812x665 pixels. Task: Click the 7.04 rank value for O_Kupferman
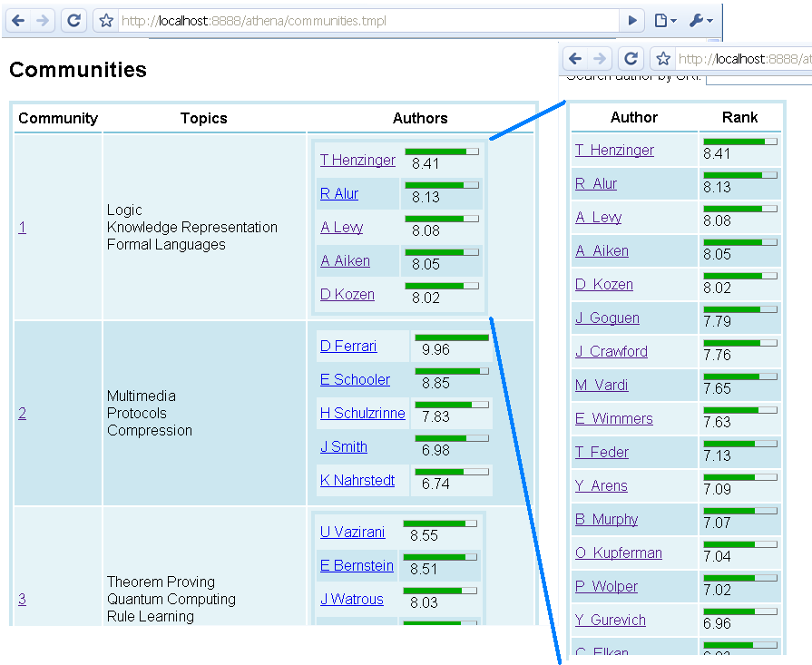(x=717, y=556)
